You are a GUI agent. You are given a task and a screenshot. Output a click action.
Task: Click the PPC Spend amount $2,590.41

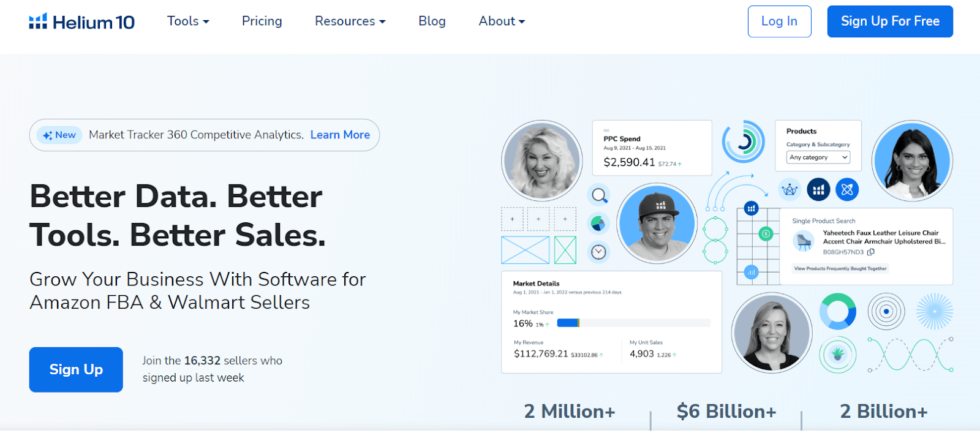pos(629,162)
